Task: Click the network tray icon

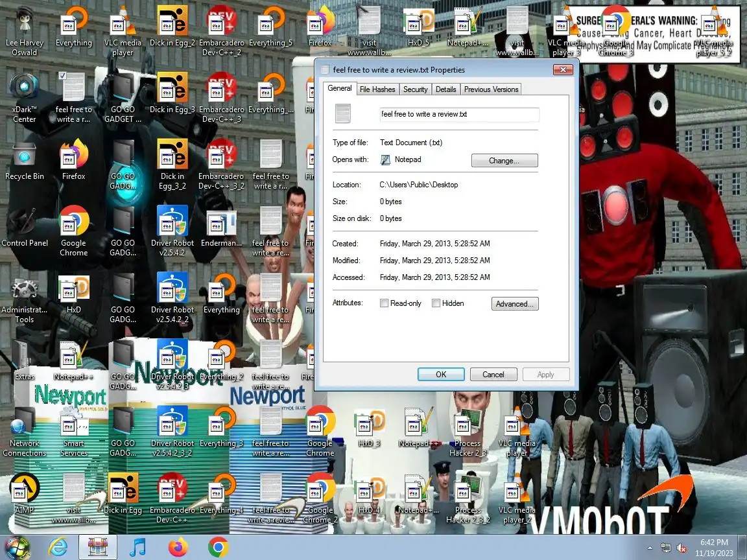Action: click(666, 548)
